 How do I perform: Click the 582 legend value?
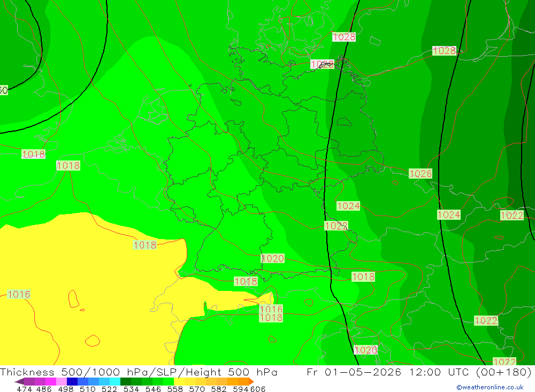[x=218, y=389]
